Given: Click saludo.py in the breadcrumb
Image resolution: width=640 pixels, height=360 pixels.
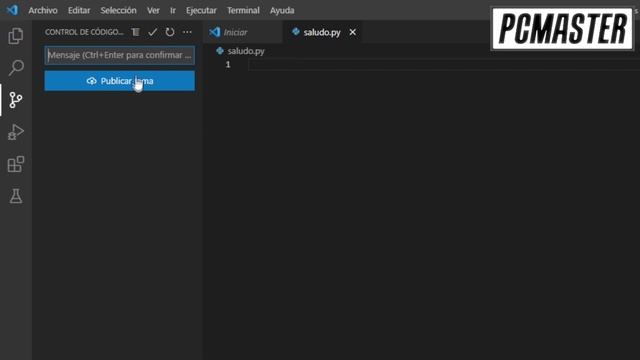Looking at the screenshot, I should click(246, 51).
